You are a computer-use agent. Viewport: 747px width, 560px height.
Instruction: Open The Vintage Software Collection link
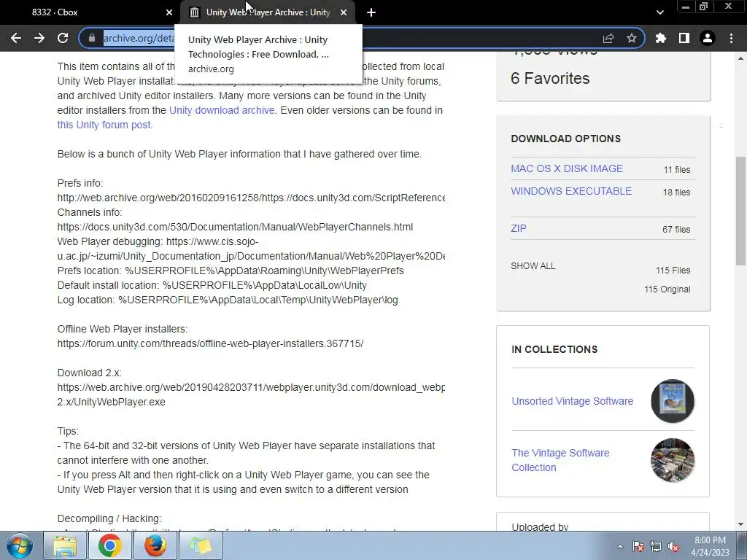[560, 460]
